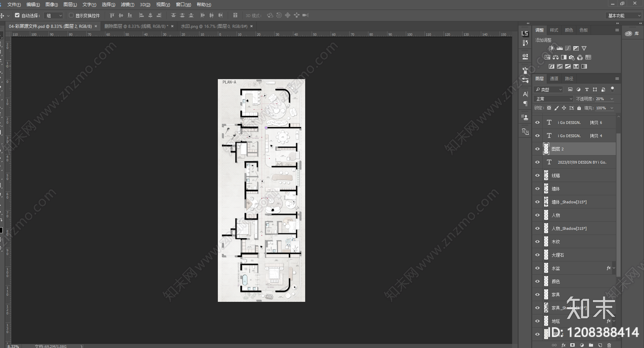Switch to the 通道 panel tab

point(554,78)
